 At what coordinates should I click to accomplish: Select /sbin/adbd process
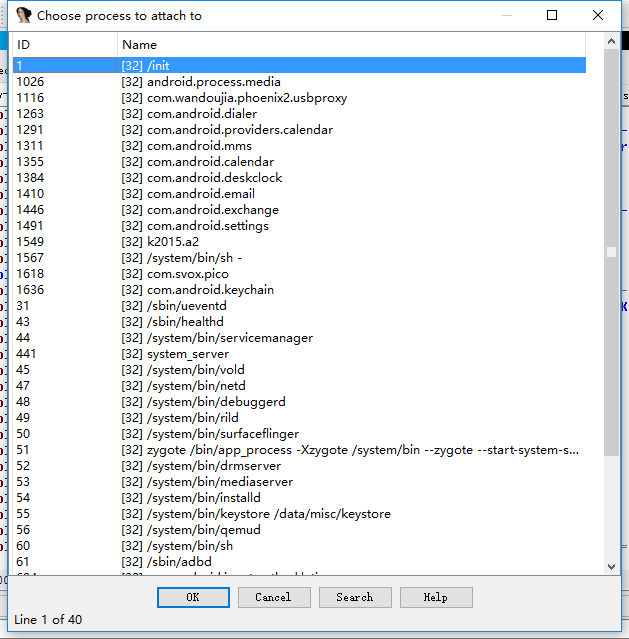tap(300, 562)
